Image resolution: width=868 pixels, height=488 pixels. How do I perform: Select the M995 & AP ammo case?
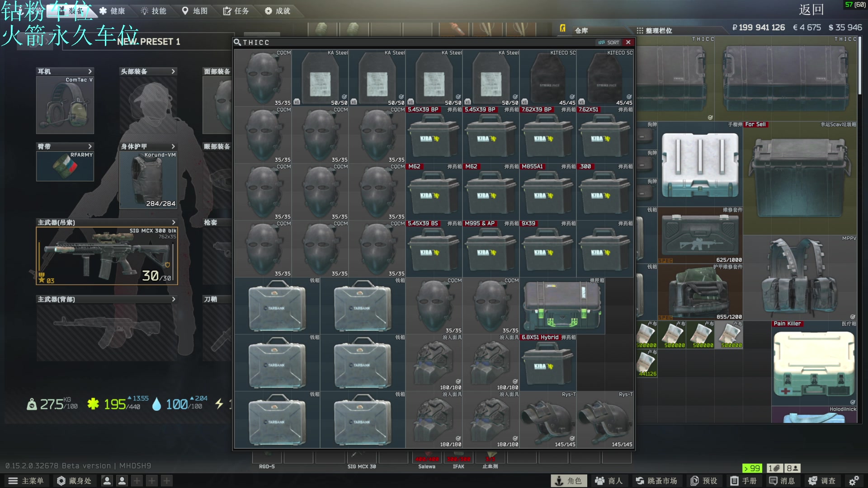click(x=491, y=249)
